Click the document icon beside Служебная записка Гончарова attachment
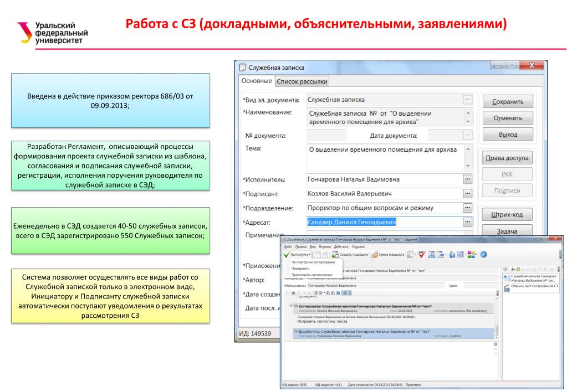 click(x=506, y=278)
